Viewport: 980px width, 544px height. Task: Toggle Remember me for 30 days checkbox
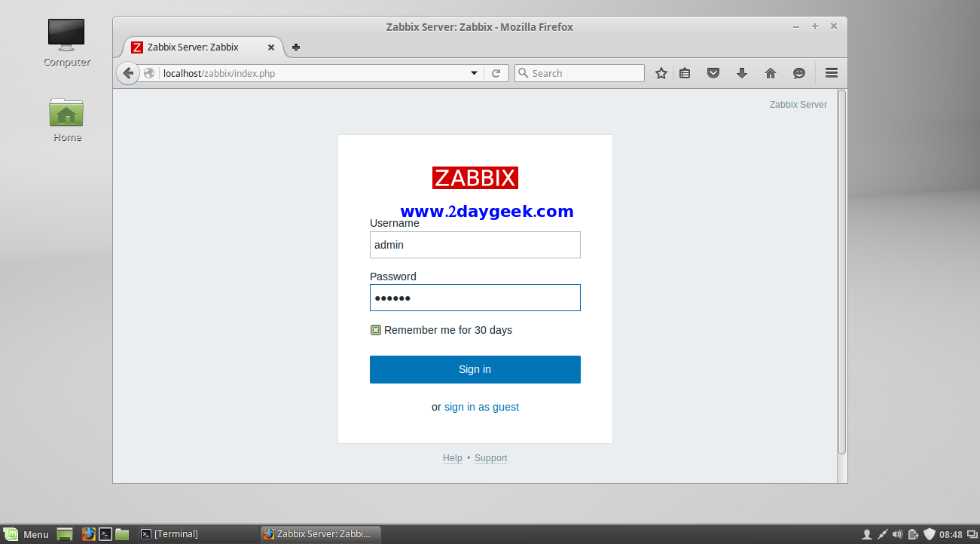point(376,330)
